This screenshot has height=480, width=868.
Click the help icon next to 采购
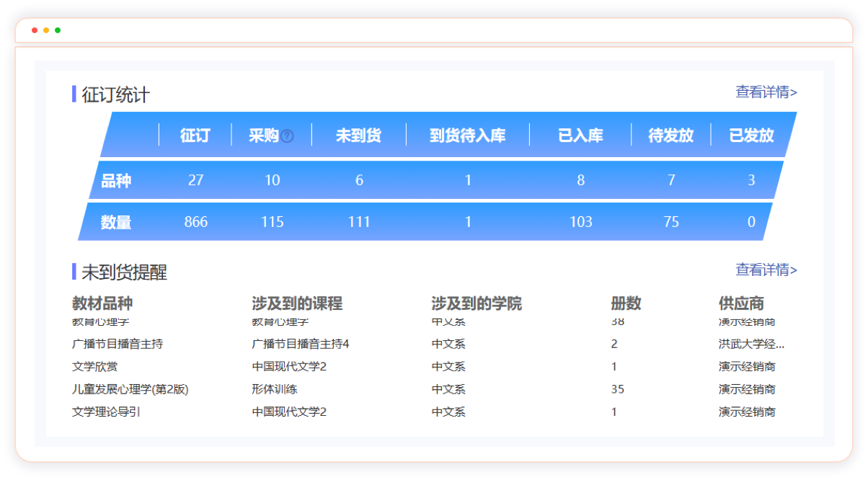tap(288, 135)
